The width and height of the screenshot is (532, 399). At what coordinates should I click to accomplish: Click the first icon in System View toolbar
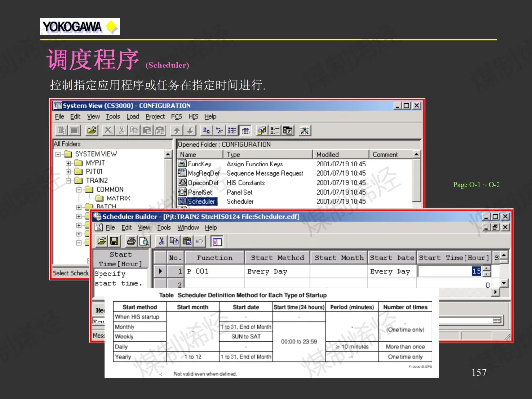[x=62, y=130]
